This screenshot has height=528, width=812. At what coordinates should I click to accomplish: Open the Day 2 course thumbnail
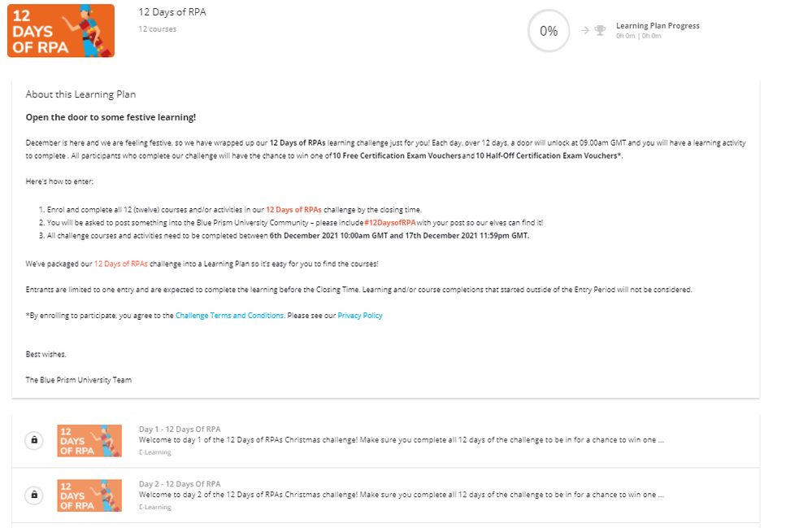89,495
